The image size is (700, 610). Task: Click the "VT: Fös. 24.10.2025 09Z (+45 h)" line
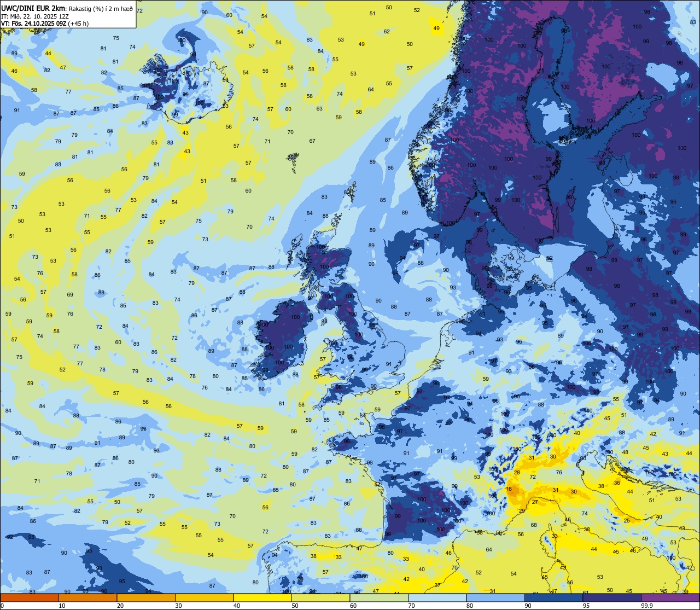tap(45, 23)
